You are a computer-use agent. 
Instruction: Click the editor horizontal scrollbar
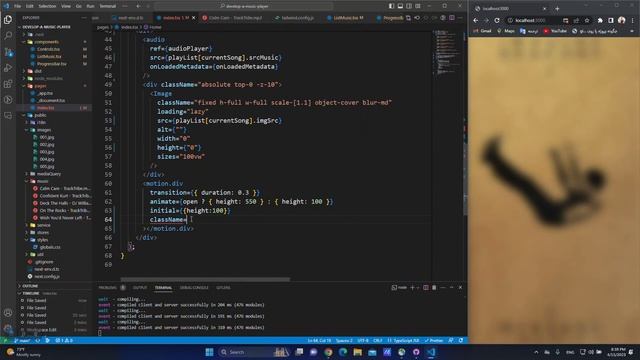coord(205,280)
